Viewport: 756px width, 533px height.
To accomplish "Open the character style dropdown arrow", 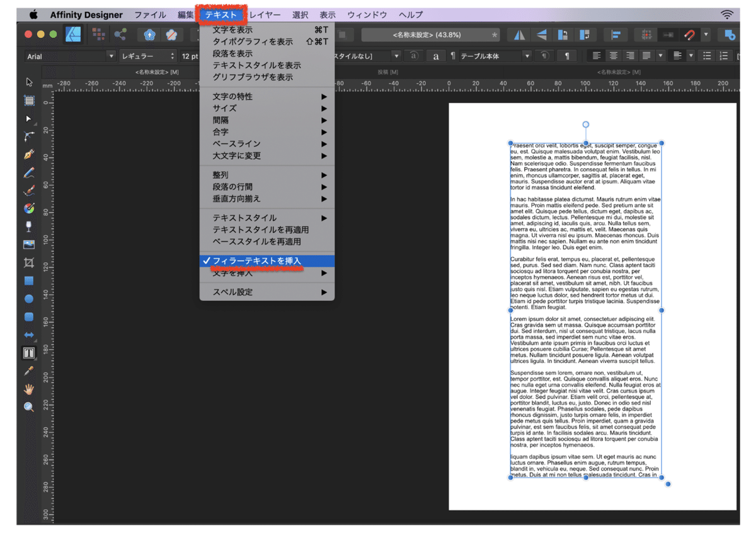I will (x=396, y=56).
